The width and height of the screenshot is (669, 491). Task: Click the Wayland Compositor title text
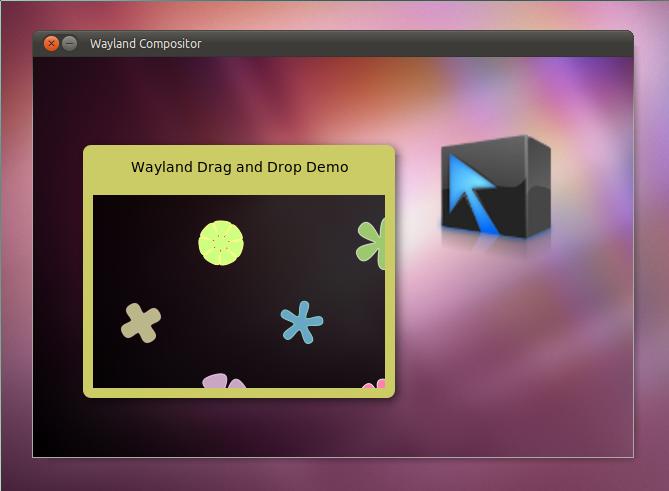coord(145,44)
